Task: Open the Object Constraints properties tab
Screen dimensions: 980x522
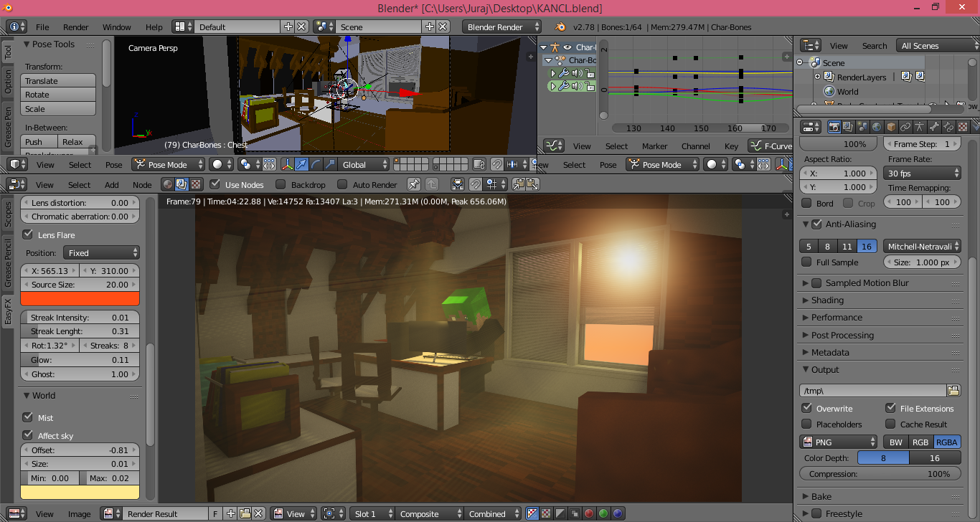Action: pos(905,127)
